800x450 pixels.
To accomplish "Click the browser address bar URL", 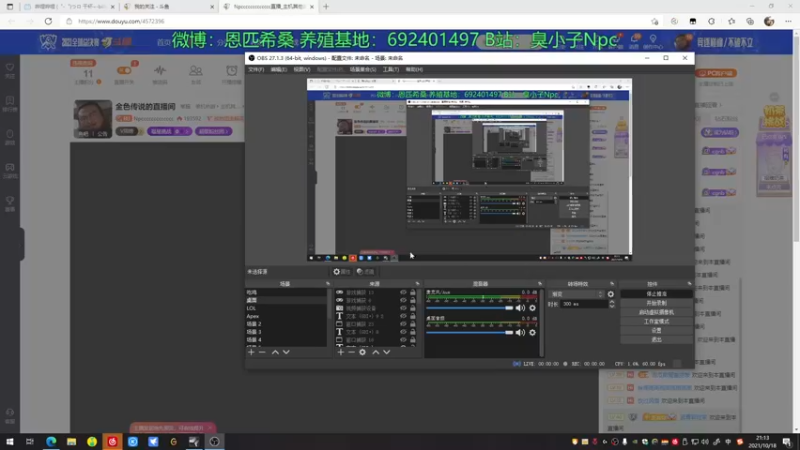I will [x=121, y=21].
